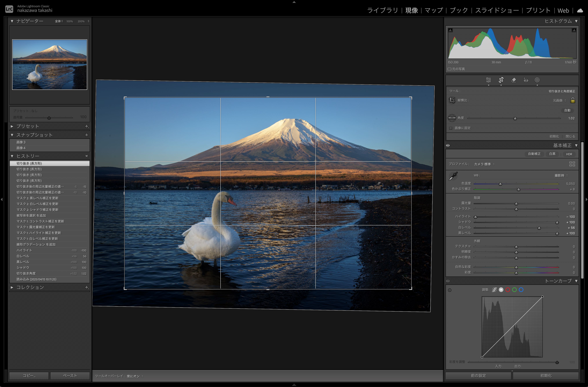This screenshot has width=588, height=387.
Task: Switch to the ライブラリ module
Action: click(x=382, y=10)
